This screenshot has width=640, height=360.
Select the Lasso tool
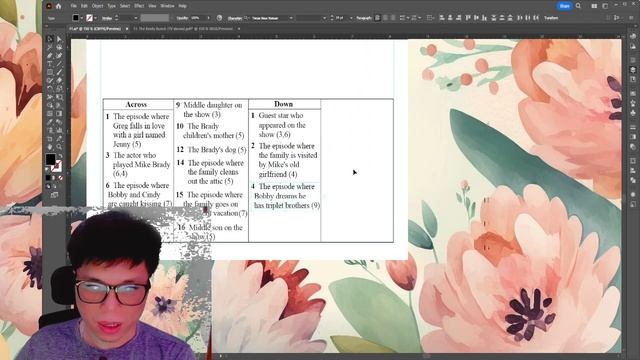coord(59,47)
